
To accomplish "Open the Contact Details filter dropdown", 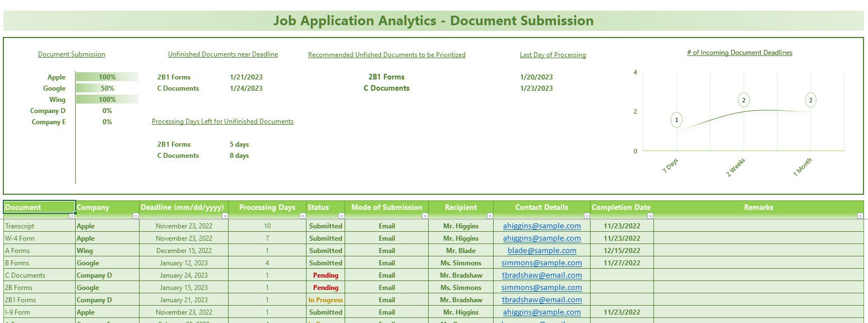I will [x=586, y=215].
